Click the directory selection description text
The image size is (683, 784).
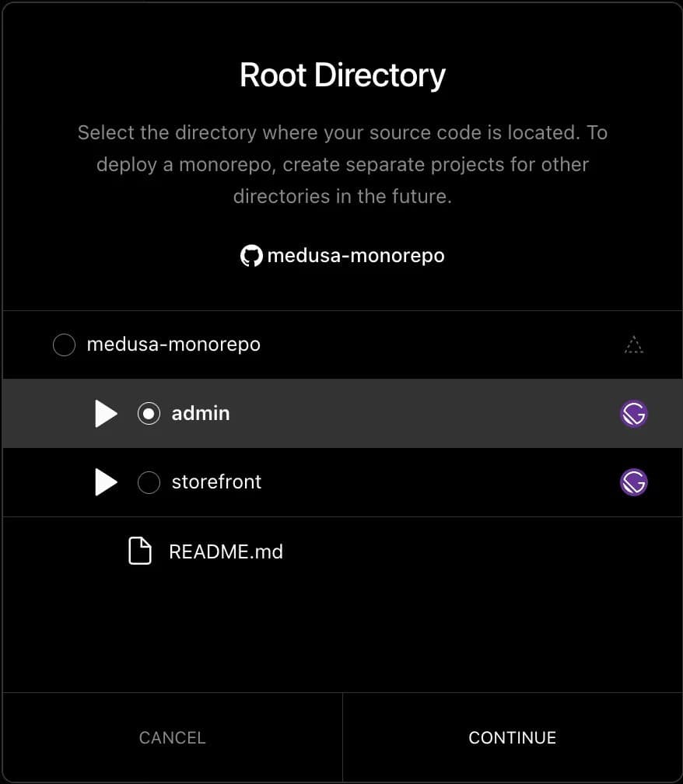(x=342, y=165)
